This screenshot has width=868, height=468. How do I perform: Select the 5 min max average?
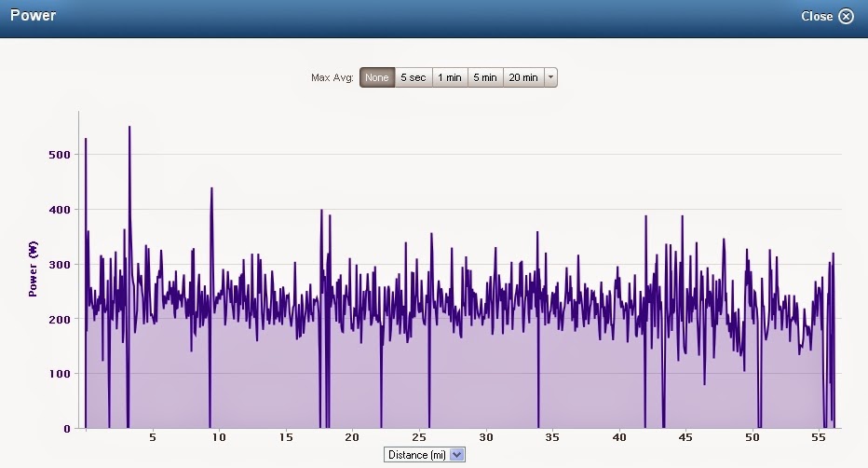pos(485,77)
